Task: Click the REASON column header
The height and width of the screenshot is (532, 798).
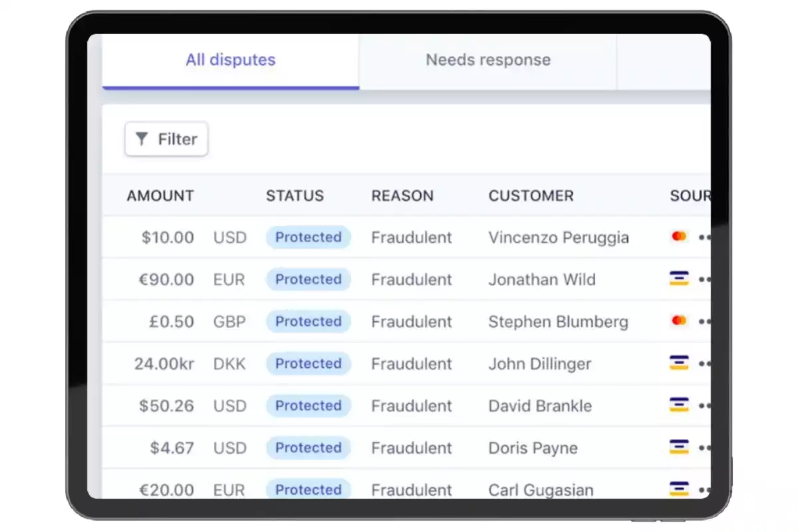Action: [402, 196]
